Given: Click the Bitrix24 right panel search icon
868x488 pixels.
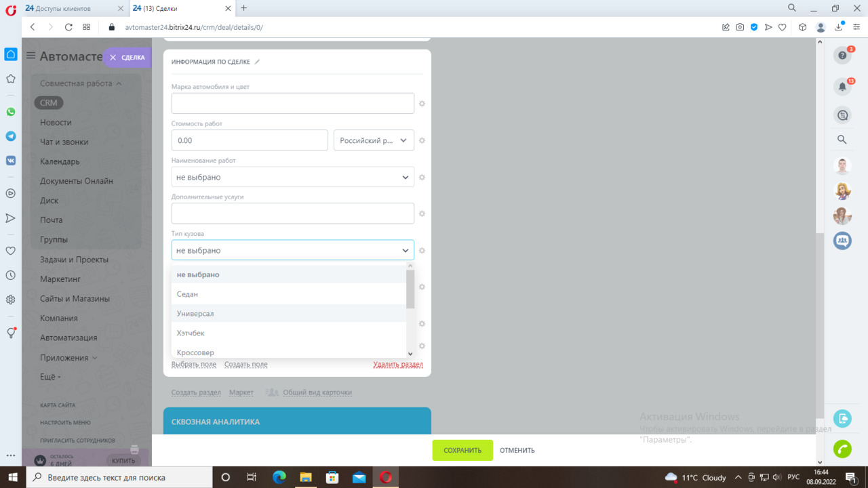Looking at the screenshot, I should pyautogui.click(x=842, y=140).
